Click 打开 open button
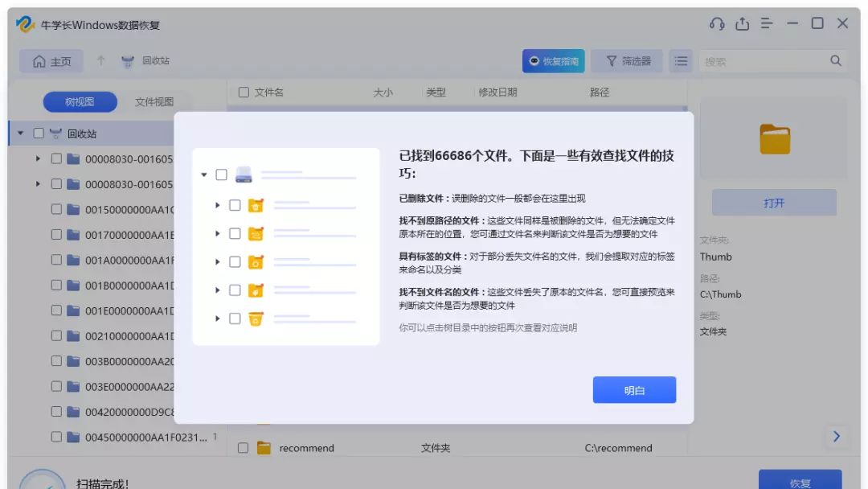 point(774,203)
